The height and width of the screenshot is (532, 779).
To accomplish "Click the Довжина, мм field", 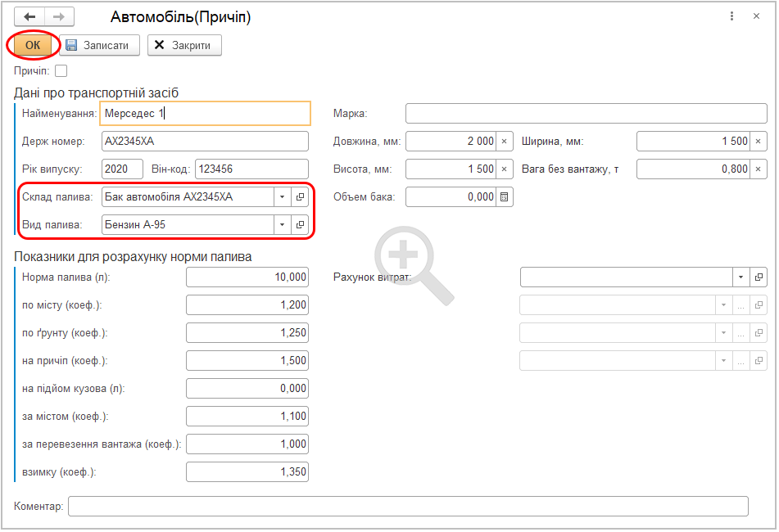I will coord(451,142).
